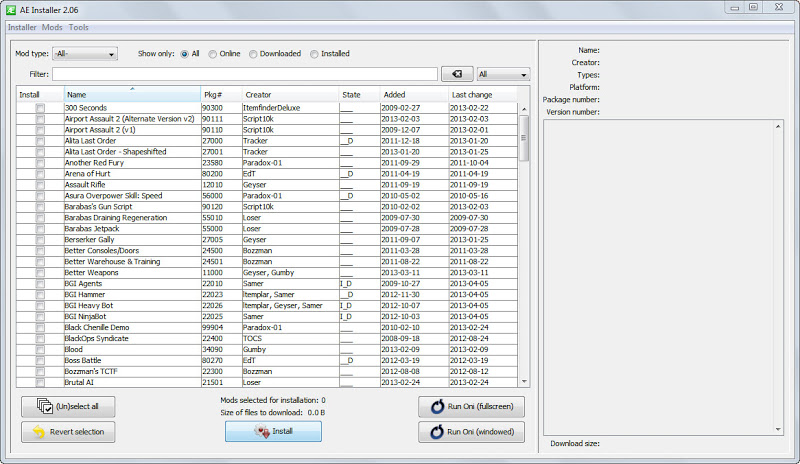Select the 'Another Red Fury' row
This screenshot has width=800, height=464.
pyautogui.click(x=267, y=163)
